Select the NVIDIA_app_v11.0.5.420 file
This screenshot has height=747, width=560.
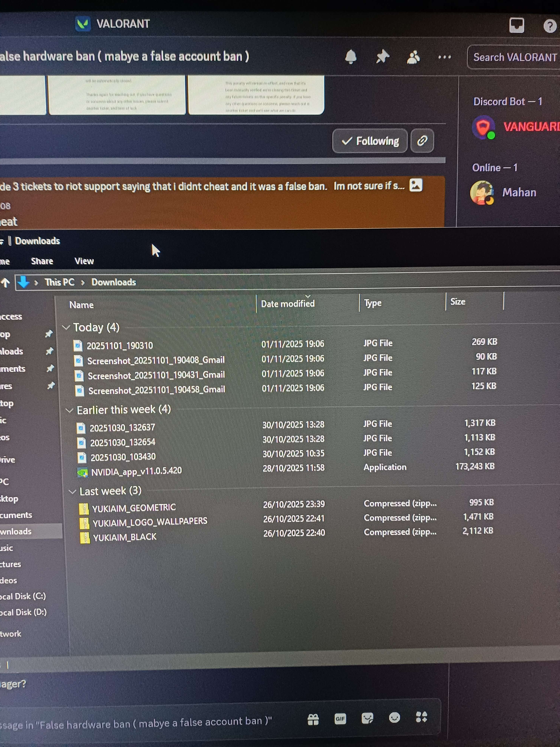(136, 471)
